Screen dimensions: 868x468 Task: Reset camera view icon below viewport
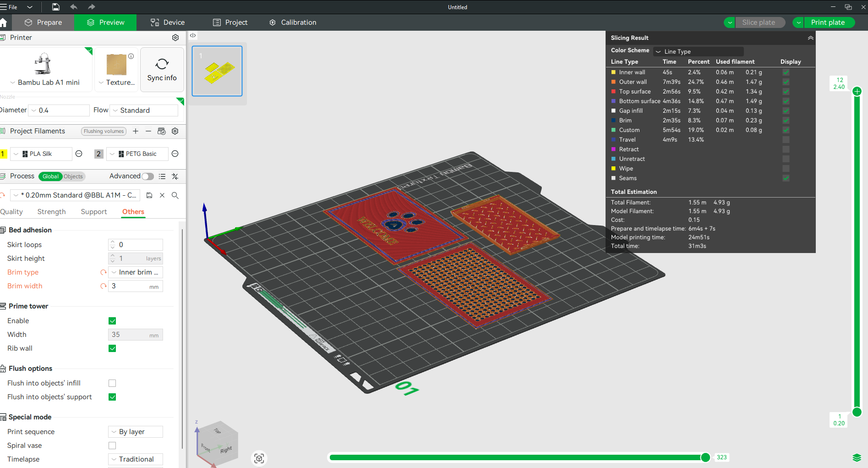coord(259,458)
